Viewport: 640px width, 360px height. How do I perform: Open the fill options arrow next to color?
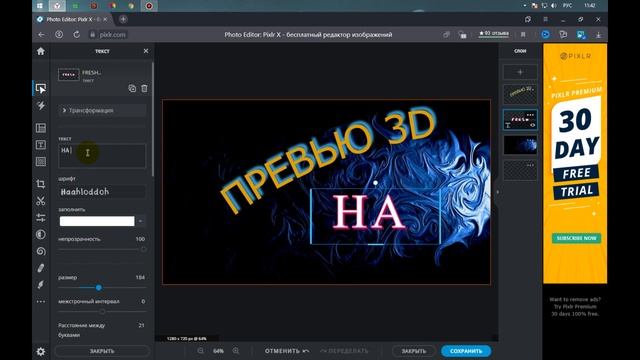[x=140, y=221]
